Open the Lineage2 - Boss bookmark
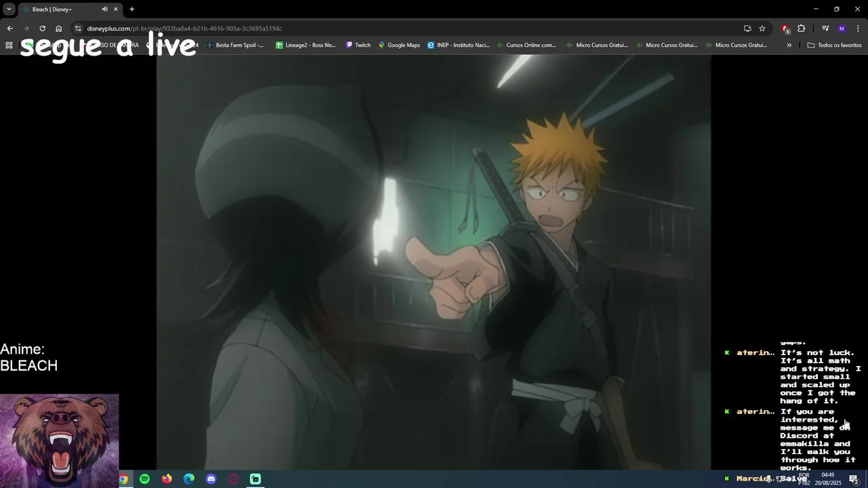 [306, 45]
